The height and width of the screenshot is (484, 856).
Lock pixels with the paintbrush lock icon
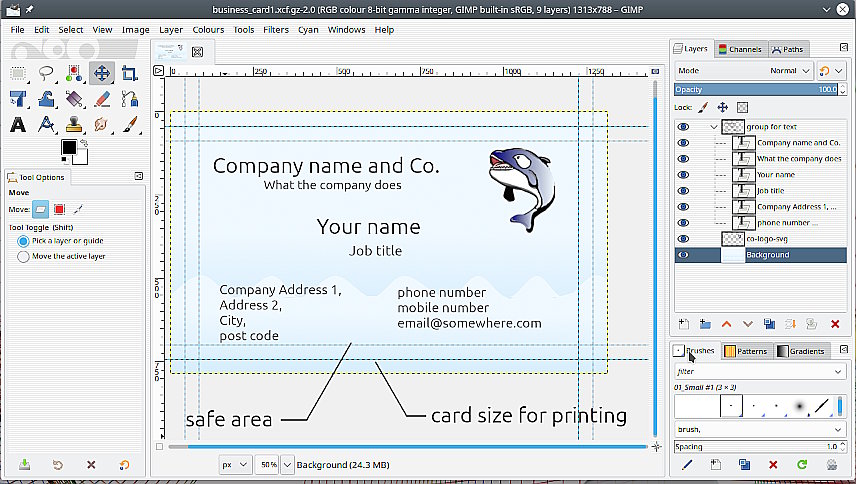[704, 107]
